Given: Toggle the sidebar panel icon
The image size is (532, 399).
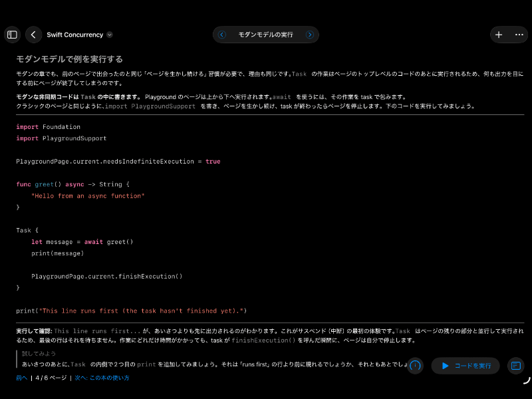Looking at the screenshot, I should (x=12, y=35).
